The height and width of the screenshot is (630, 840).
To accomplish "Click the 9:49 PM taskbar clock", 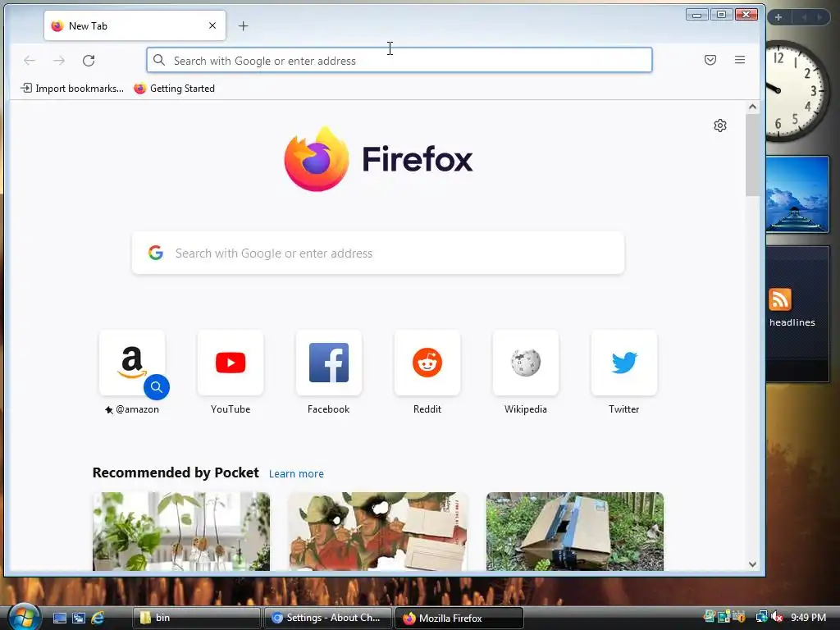I will tap(808, 617).
